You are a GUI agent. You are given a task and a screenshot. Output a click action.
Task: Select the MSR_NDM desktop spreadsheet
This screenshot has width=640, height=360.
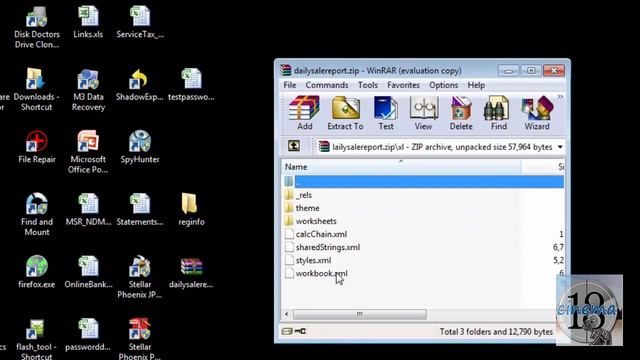click(88, 210)
